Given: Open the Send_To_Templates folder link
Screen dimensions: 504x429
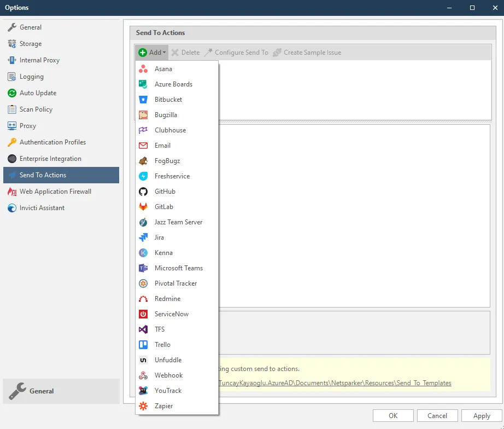Looking at the screenshot, I should coord(335,383).
